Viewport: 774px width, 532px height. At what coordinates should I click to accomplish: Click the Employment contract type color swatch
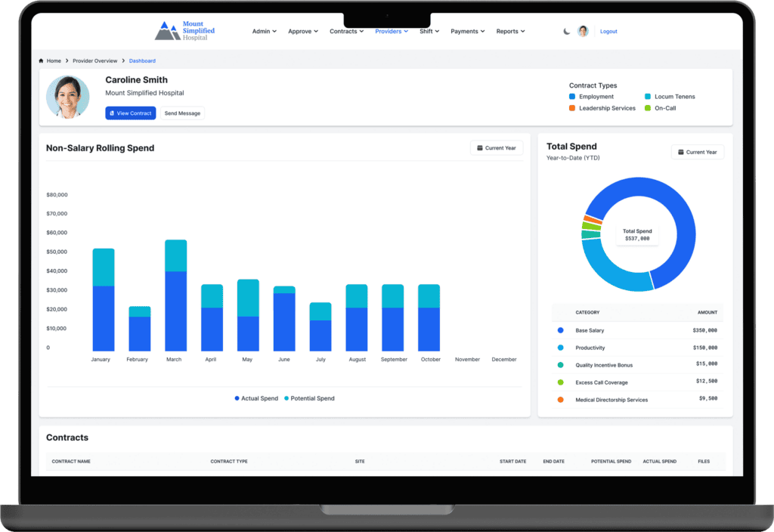[x=572, y=97]
